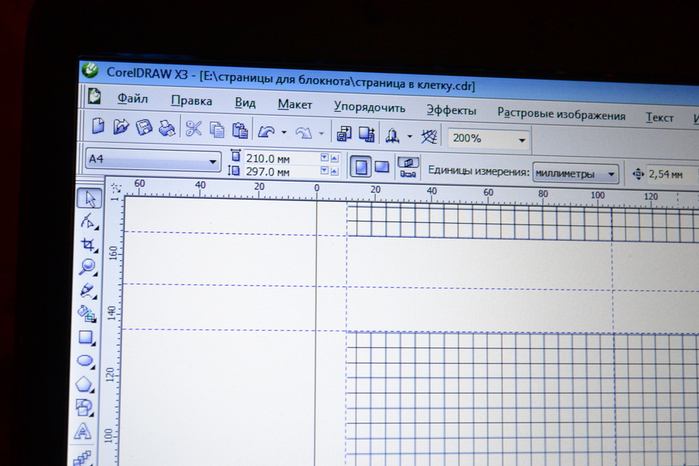The height and width of the screenshot is (466, 699).
Task: Expand the Undo history dropdown arrow
Action: (284, 132)
